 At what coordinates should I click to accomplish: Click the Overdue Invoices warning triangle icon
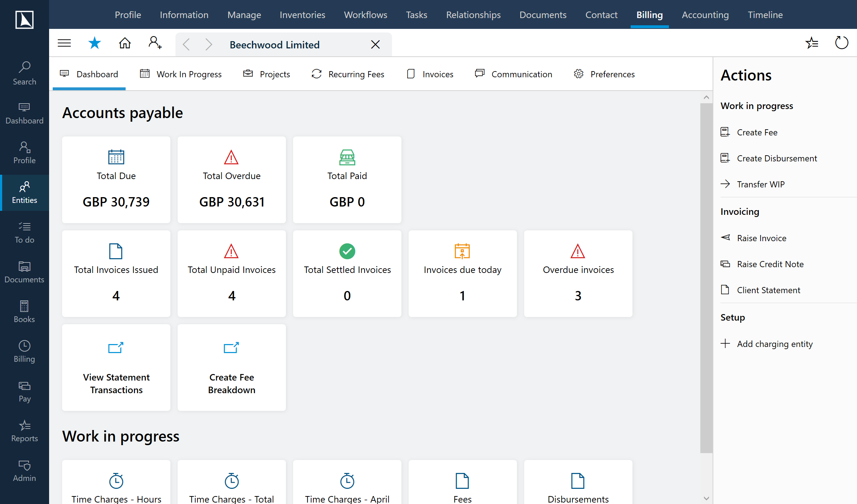[x=578, y=251]
